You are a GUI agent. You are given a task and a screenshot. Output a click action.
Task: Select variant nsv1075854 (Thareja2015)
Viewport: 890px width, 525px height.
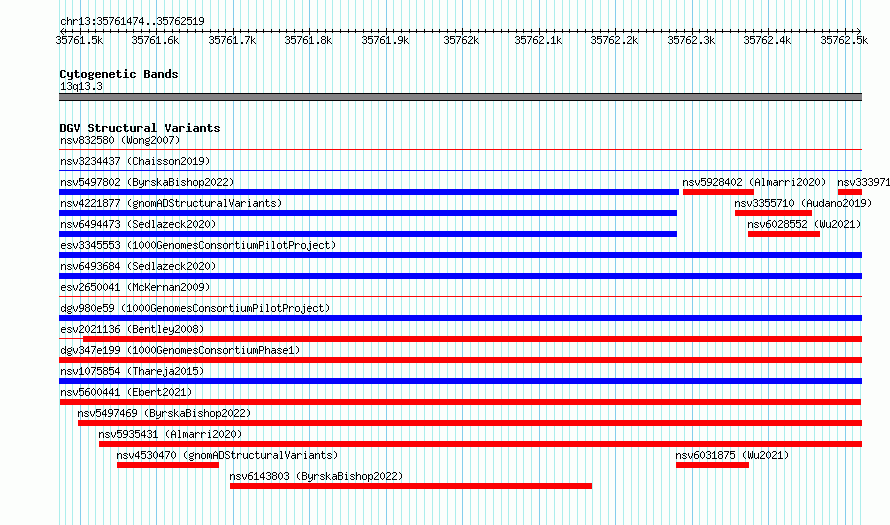pyautogui.click(x=132, y=371)
